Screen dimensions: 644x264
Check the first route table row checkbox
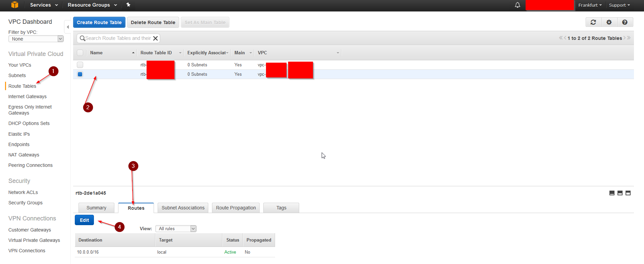coord(80,65)
